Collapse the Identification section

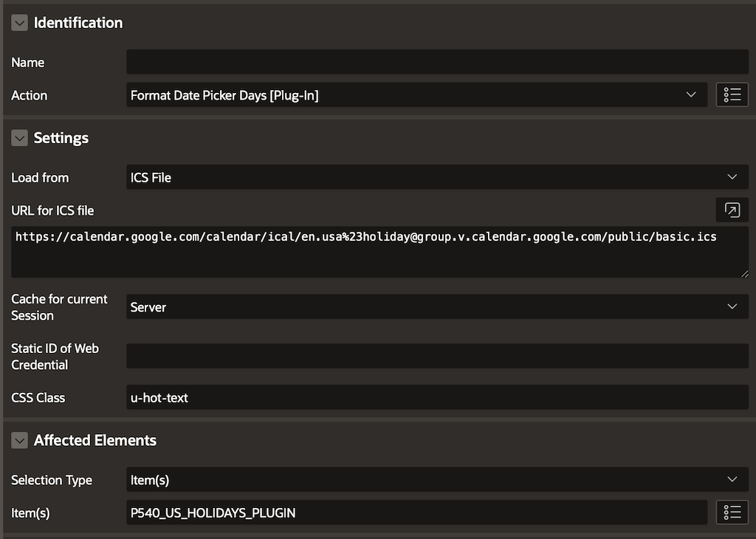(x=19, y=23)
